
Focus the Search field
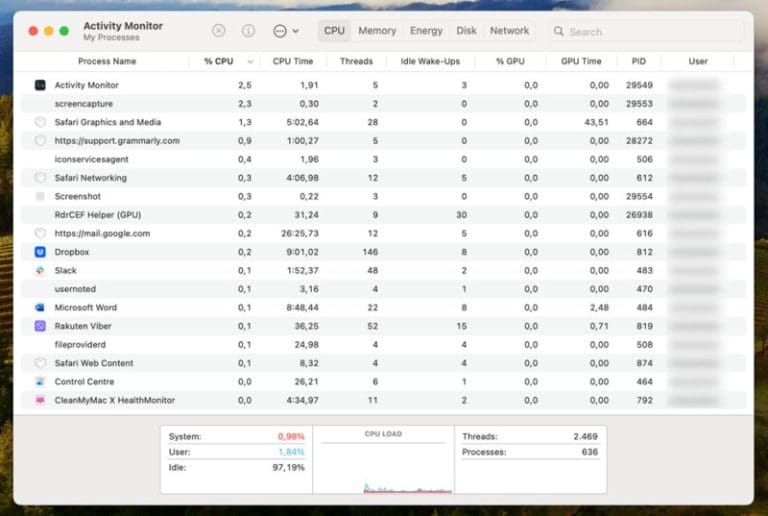point(646,31)
